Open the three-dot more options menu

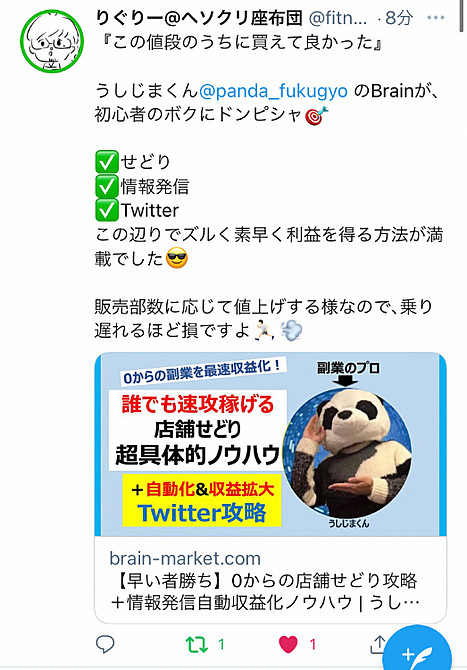435,18
